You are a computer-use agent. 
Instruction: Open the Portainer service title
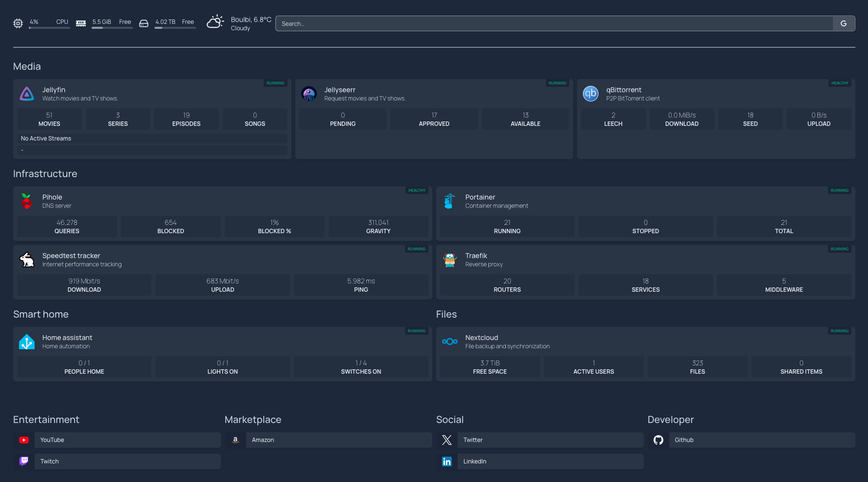pos(480,197)
